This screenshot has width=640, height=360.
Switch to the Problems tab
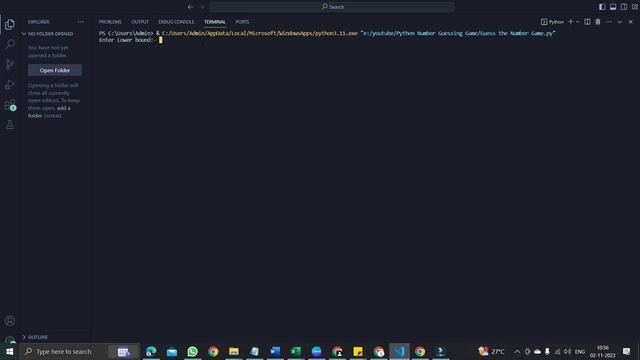pyautogui.click(x=110, y=22)
